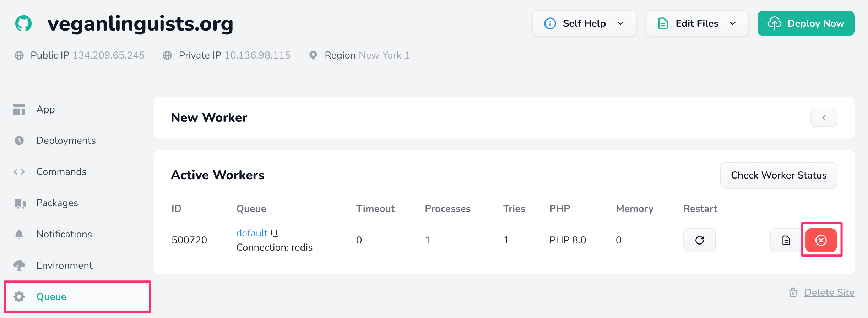Image resolution: width=868 pixels, height=318 pixels.
Task: Restart worker 500720 with the refresh icon
Action: 699,240
